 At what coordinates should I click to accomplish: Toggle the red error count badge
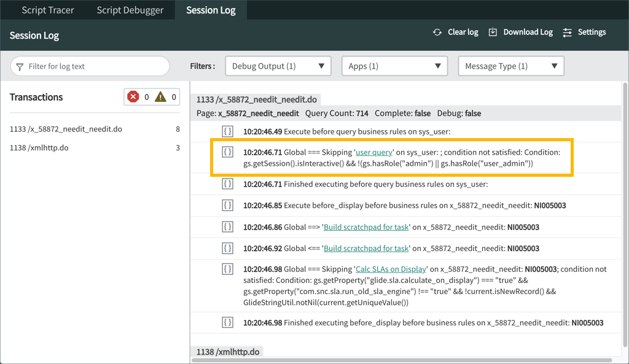coord(134,96)
